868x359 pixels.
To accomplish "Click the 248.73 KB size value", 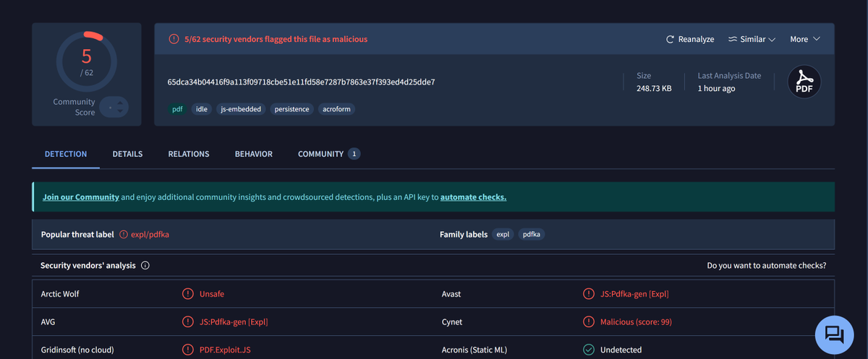I will 654,88.
